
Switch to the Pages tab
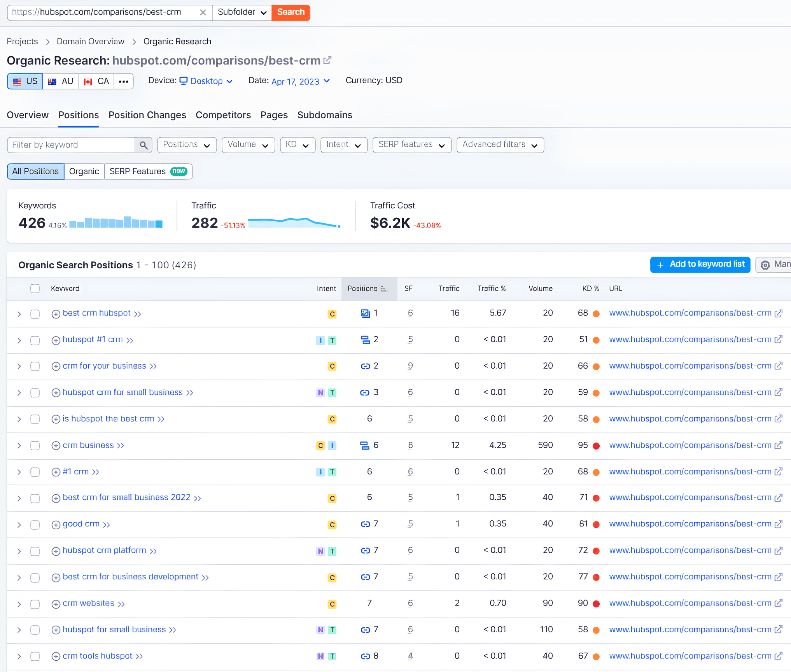274,115
